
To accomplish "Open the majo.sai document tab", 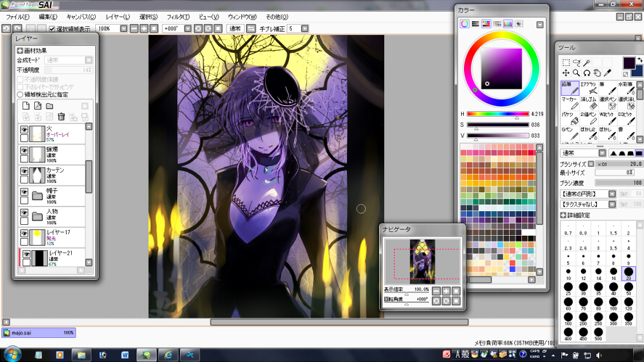I will tap(39, 333).
